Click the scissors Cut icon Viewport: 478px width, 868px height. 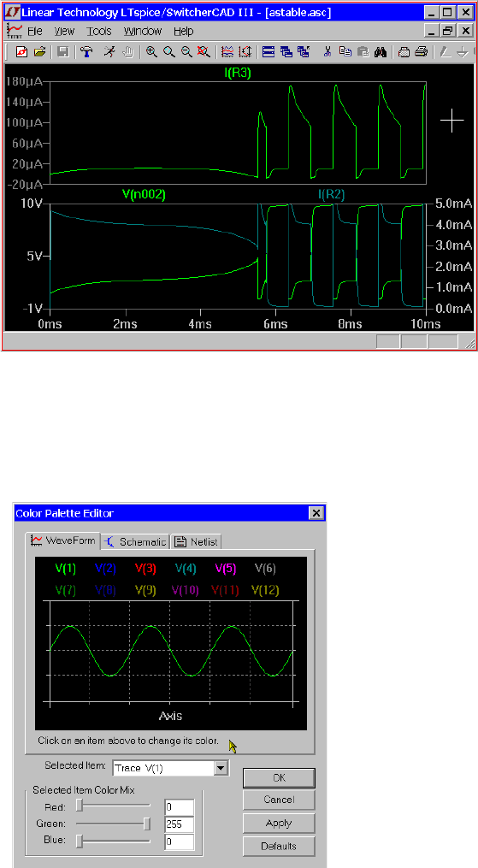coord(328,52)
